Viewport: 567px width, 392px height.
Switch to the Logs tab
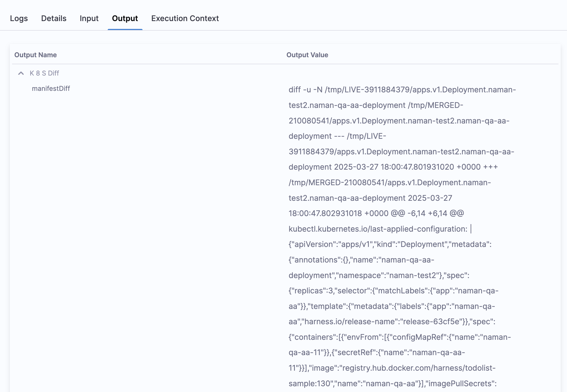[19, 18]
